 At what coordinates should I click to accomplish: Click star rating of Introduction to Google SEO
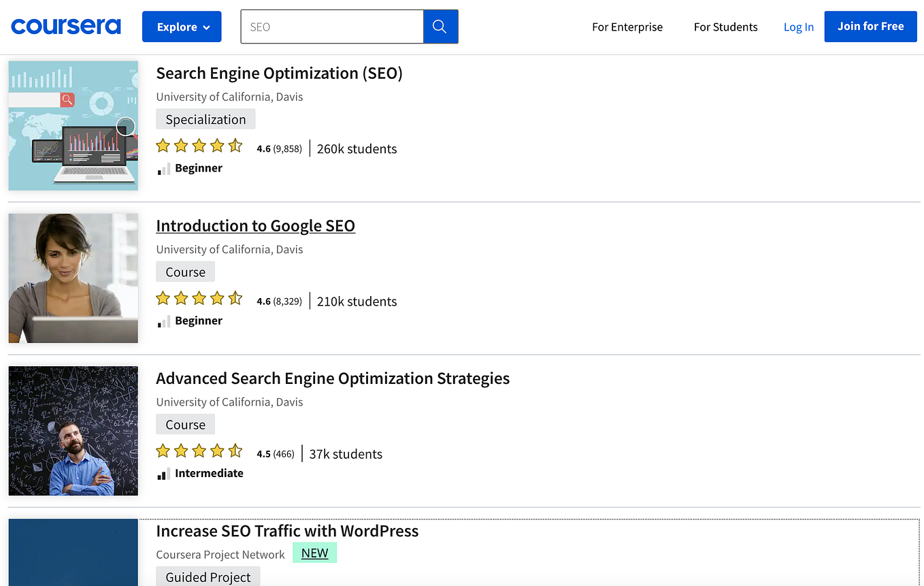[199, 298]
